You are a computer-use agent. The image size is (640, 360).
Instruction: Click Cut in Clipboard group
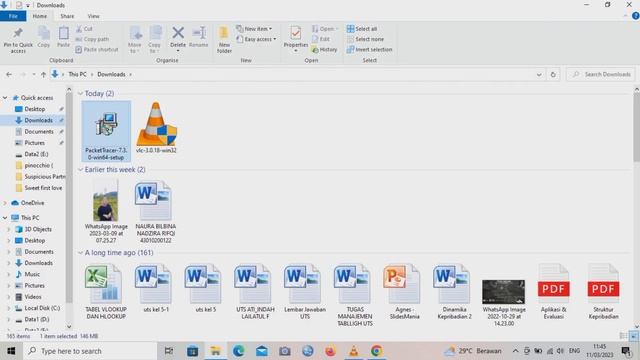tap(84, 29)
